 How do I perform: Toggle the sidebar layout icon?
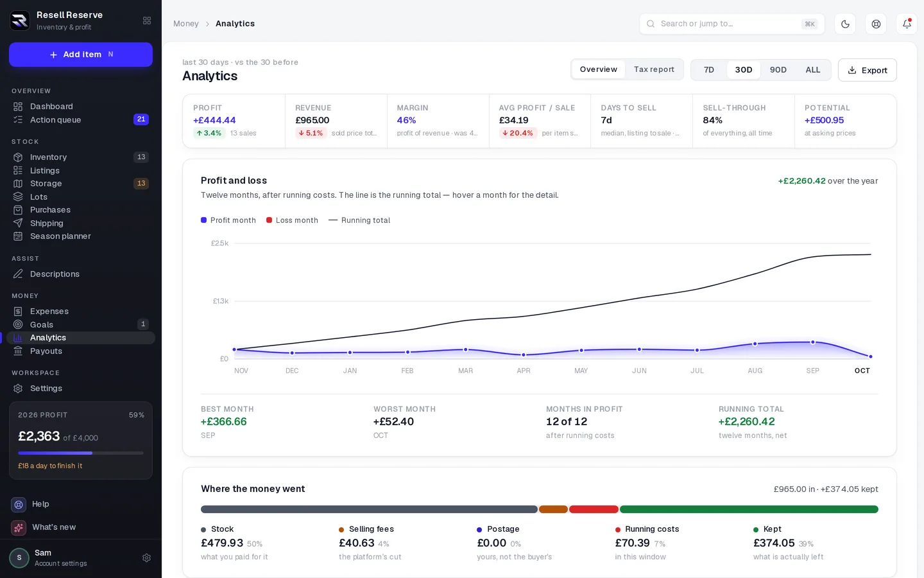(147, 21)
